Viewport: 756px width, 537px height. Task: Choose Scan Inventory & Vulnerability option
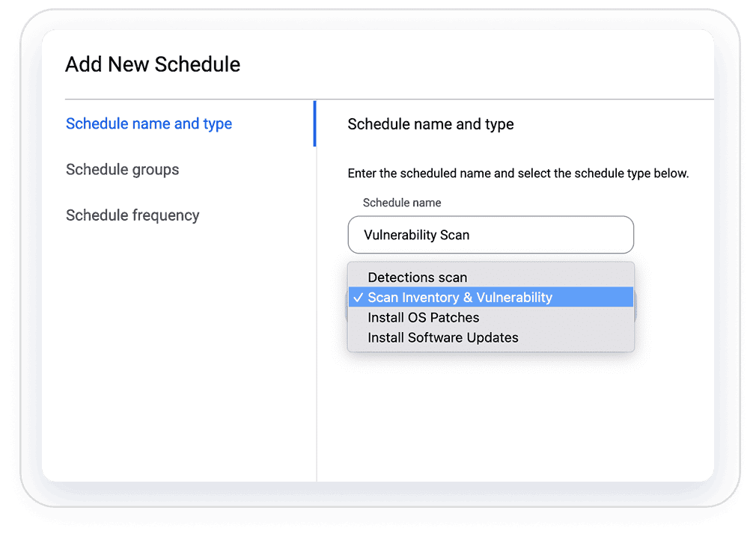[x=491, y=297]
